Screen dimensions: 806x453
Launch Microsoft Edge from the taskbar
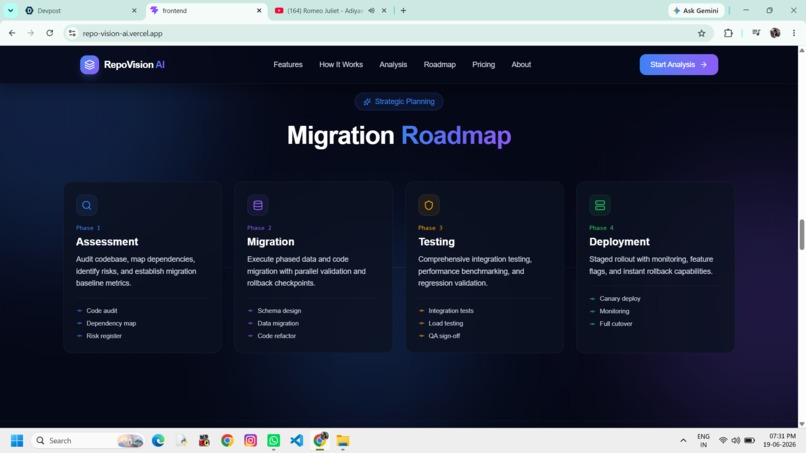click(x=158, y=441)
